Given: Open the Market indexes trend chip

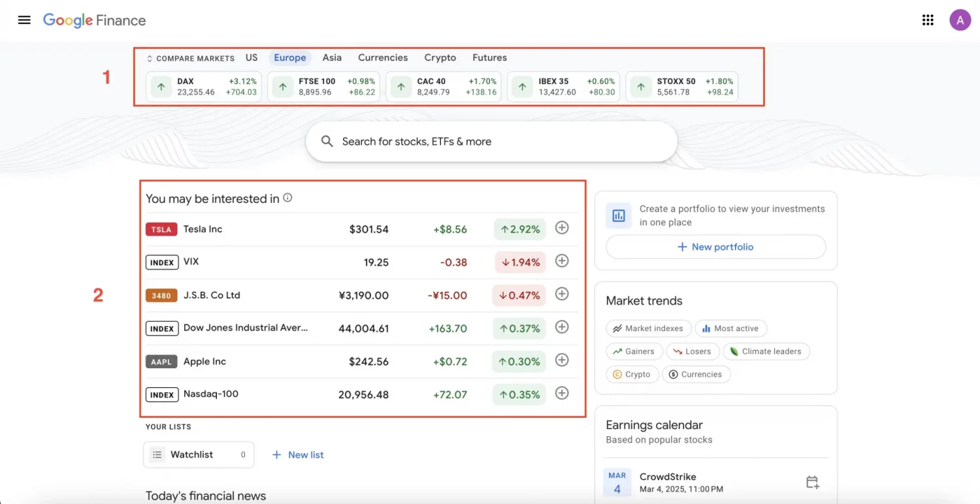Looking at the screenshot, I should [x=648, y=328].
